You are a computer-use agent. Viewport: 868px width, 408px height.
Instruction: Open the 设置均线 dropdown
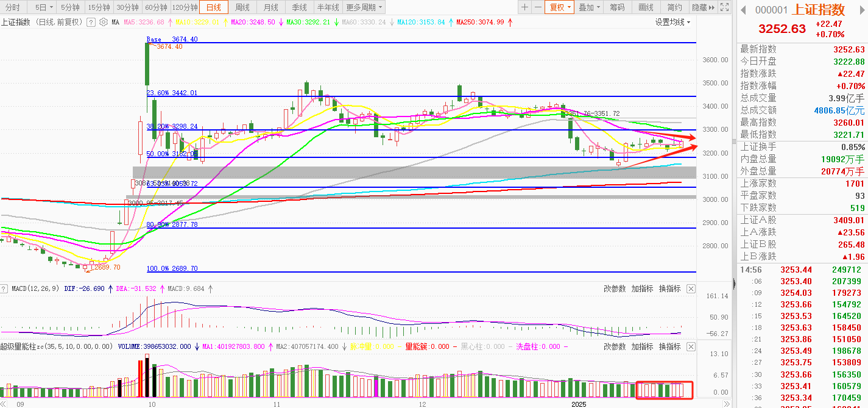pos(673,22)
